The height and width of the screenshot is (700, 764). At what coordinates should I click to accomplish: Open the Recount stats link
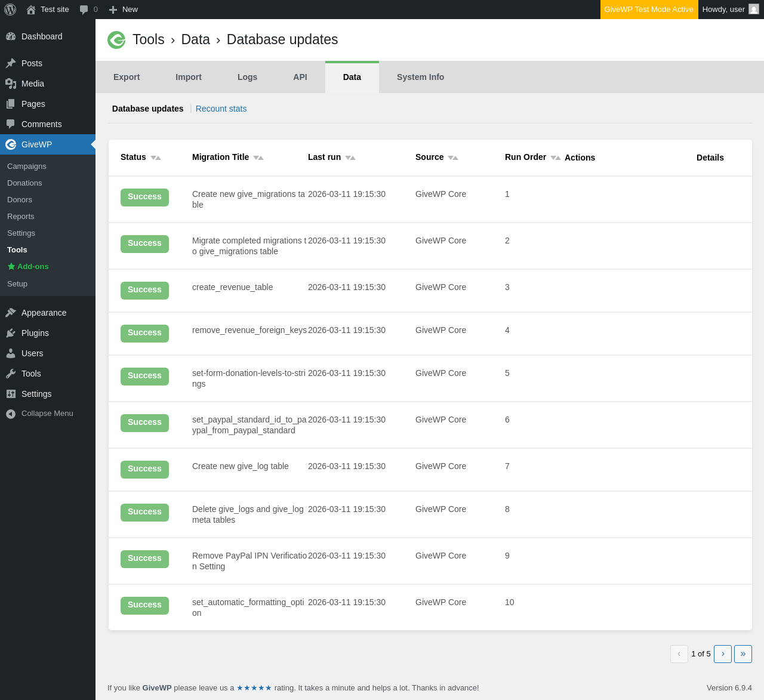[221, 109]
